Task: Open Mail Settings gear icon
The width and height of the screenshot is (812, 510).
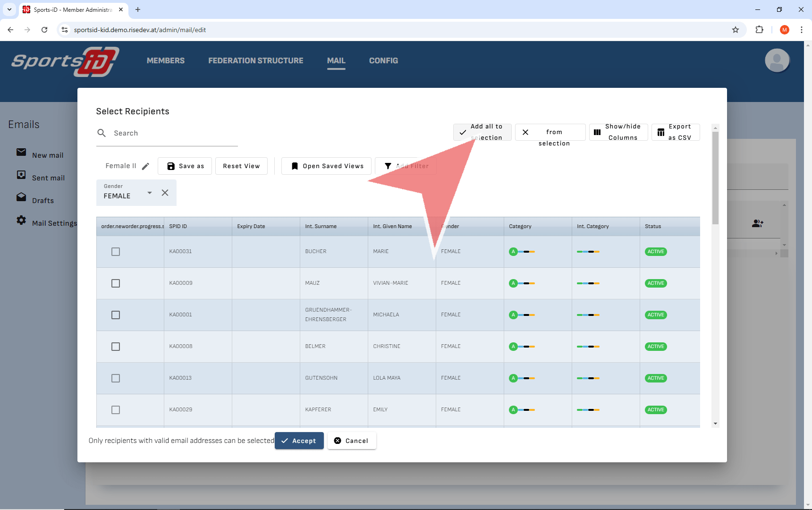Action: pos(21,221)
